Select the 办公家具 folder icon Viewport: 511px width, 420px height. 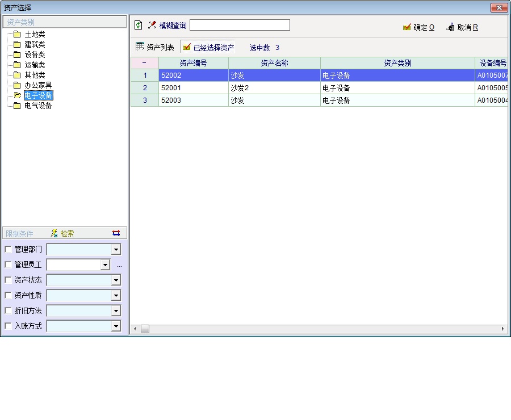click(x=17, y=85)
